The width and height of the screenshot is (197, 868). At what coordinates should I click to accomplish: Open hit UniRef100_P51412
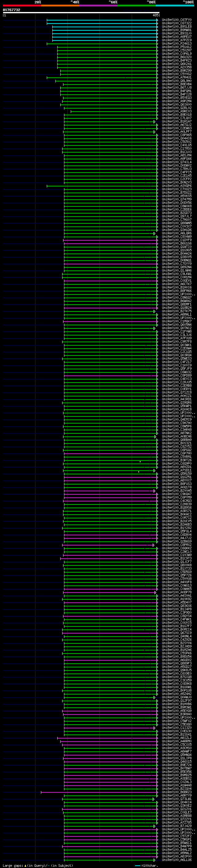point(176,47)
